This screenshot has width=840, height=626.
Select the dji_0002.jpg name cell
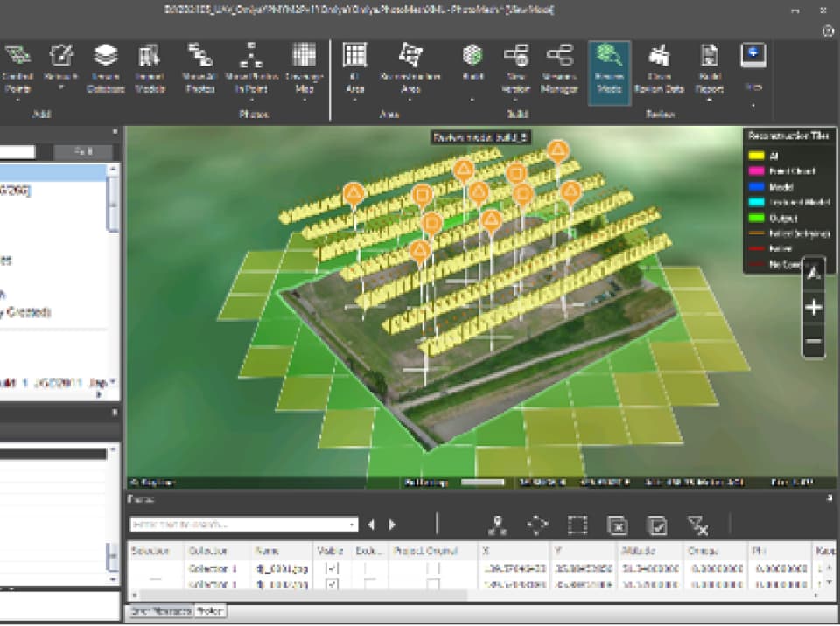point(281,584)
